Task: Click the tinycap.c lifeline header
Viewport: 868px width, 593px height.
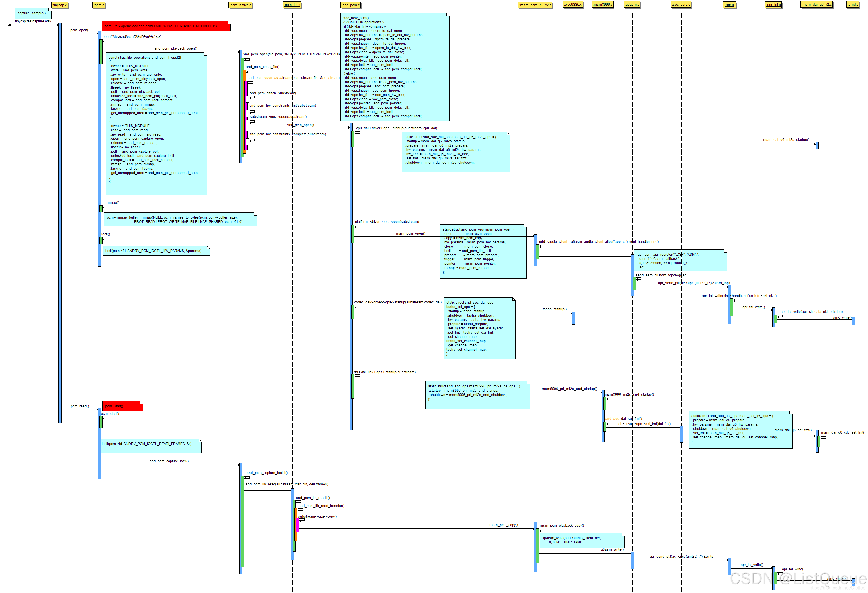Action: (59, 5)
